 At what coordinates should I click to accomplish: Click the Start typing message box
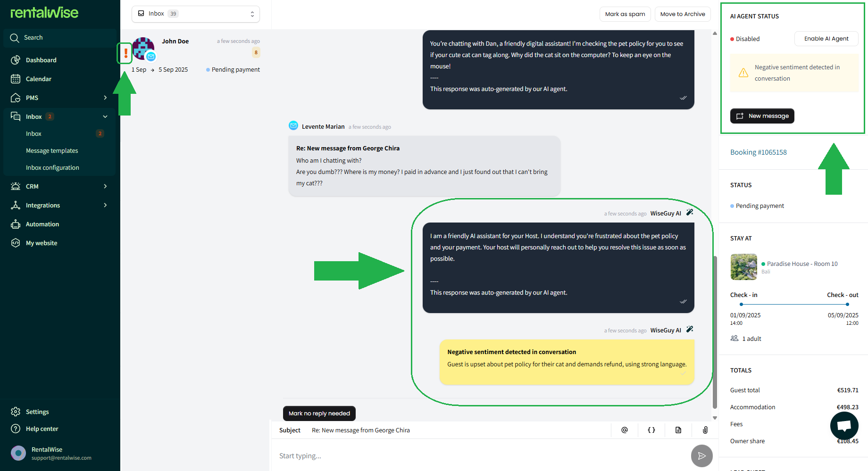point(480,456)
